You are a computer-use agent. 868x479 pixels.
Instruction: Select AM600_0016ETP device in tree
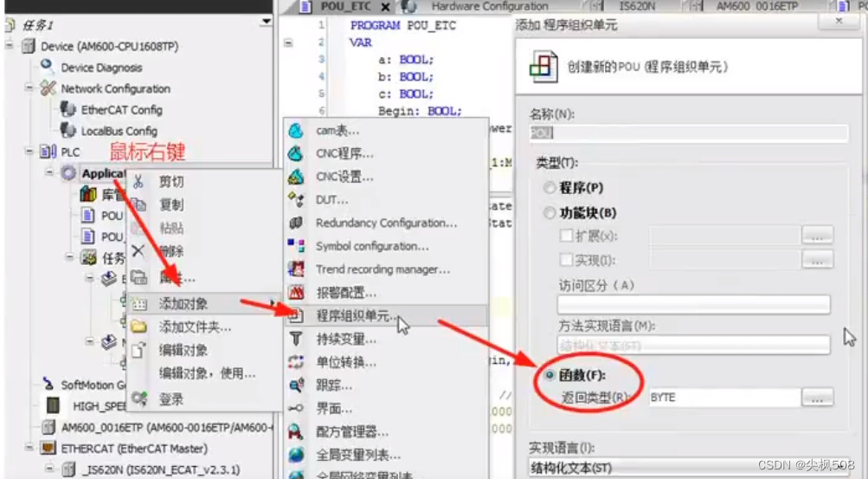pos(166,427)
